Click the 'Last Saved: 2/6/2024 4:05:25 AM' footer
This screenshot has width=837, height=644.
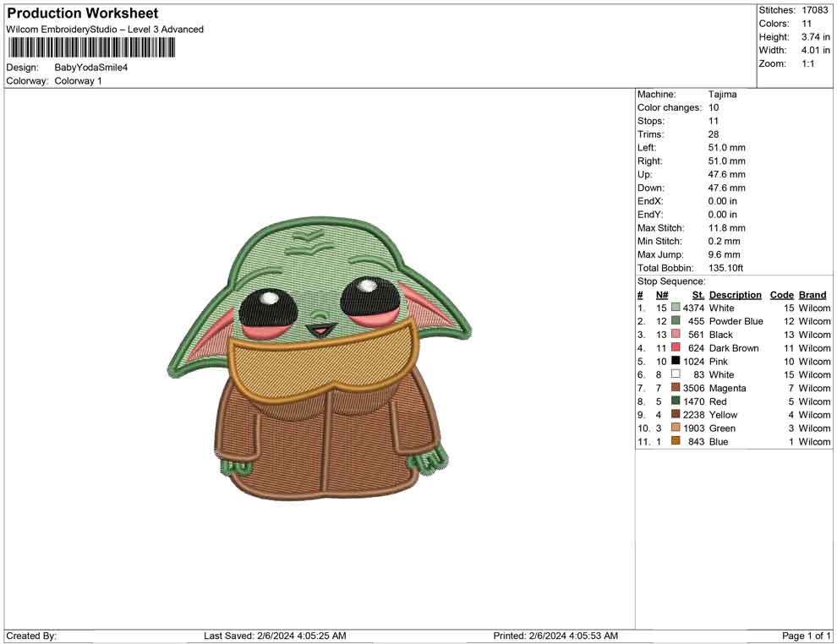point(275,636)
